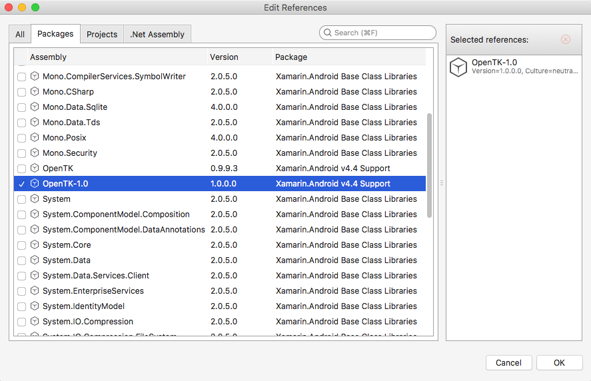This screenshot has width=591, height=381.
Task: Select the System.EnterpriseServices row name
Action: pyautogui.click(x=93, y=291)
